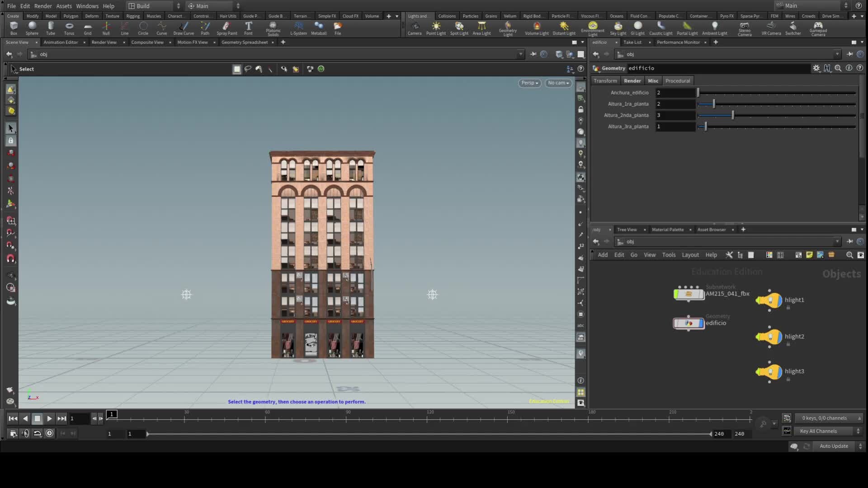This screenshot has width=868, height=488.
Task: Add a Point Light from the Lights shelf
Action: point(436,28)
